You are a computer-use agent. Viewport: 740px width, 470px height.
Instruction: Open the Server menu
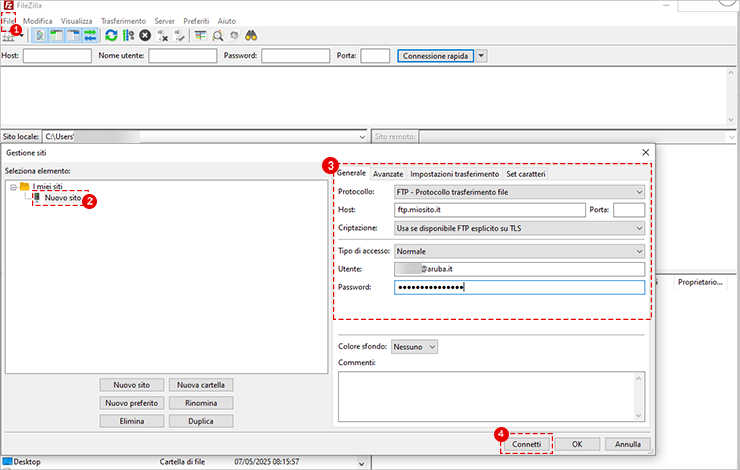click(165, 21)
